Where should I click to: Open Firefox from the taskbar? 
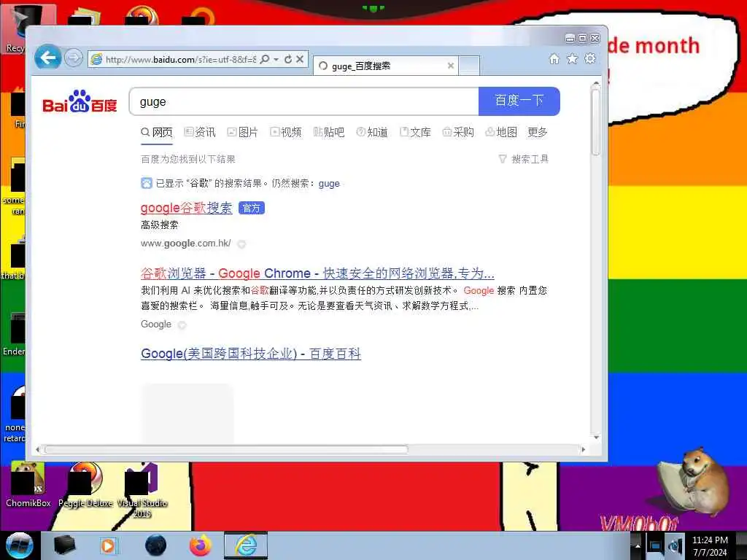coord(201,545)
